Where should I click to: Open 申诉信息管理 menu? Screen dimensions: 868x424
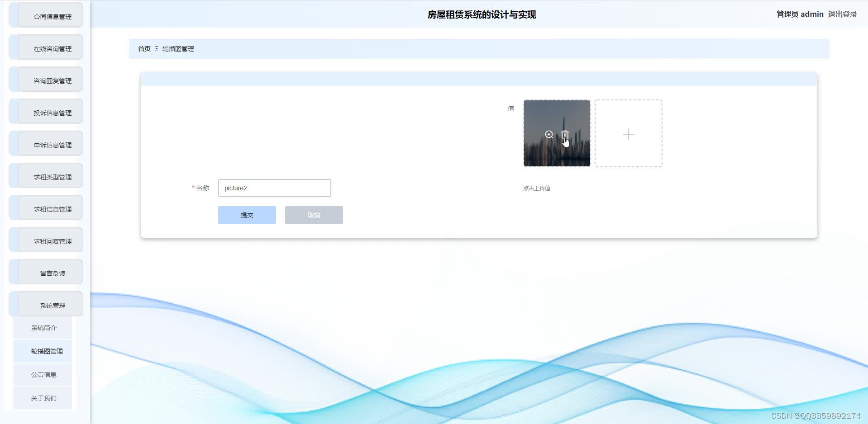[x=46, y=144]
